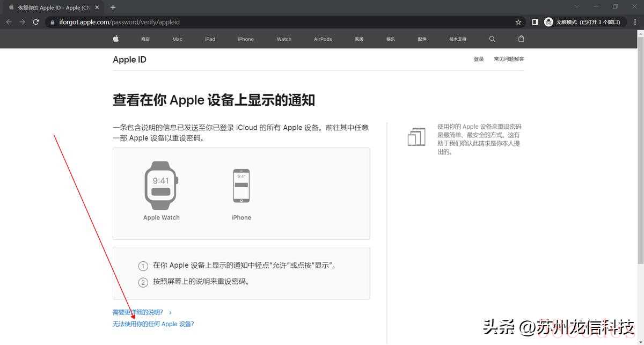This screenshot has width=644, height=345.
Task: Reload the page with refresh icon
Action: pos(36,22)
